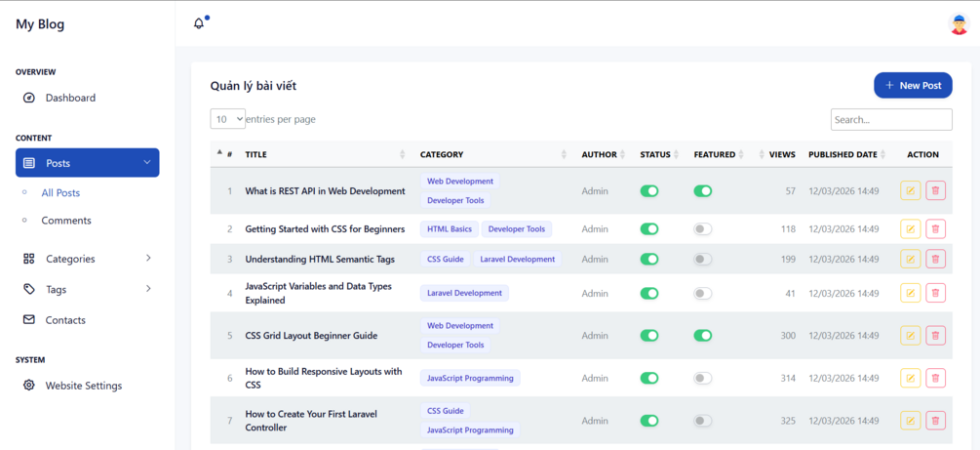Click the notification bell icon
This screenshot has width=980, height=450.
(x=199, y=23)
